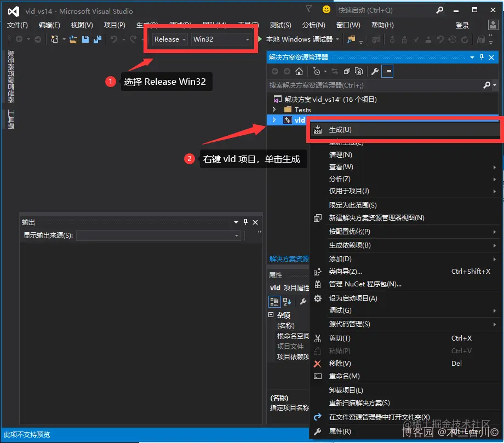Open the 显示输出来源 source dropdown

point(158,235)
